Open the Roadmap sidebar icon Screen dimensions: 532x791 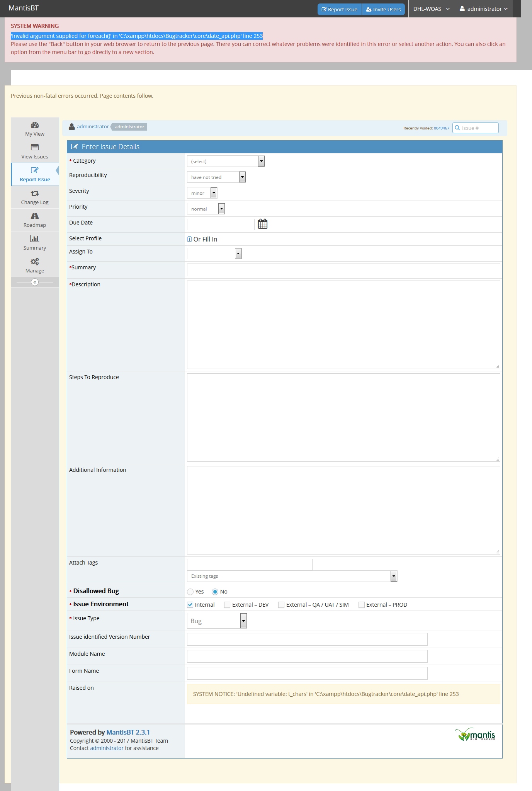pos(35,216)
